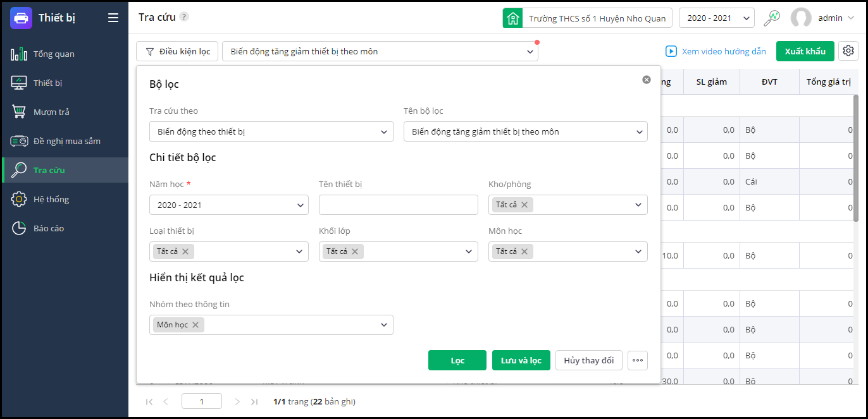The height and width of the screenshot is (419, 868).
Task: Expand the Tên bộ lọc dropdown
Action: (525, 132)
